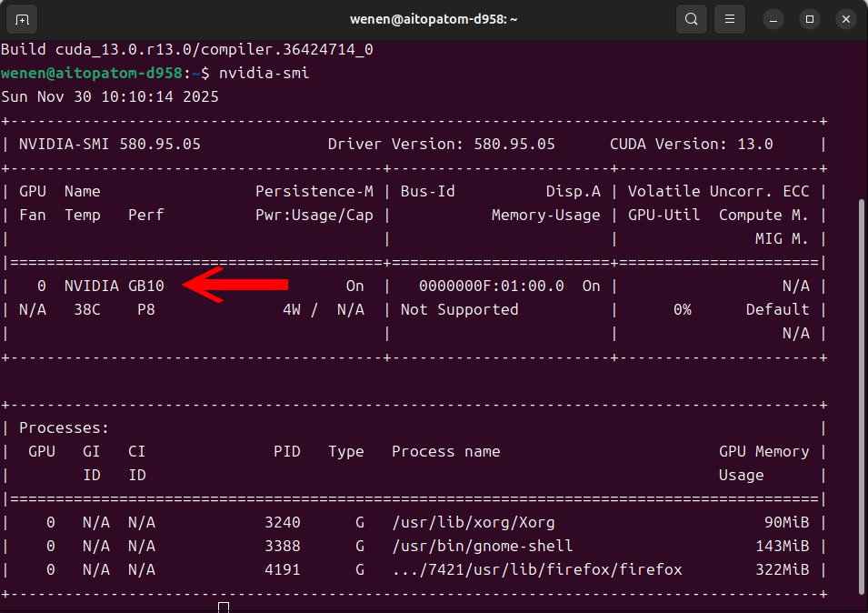Click the vertical scrollbar of the terminal
This screenshot has width=868, height=613.
pos(863,364)
